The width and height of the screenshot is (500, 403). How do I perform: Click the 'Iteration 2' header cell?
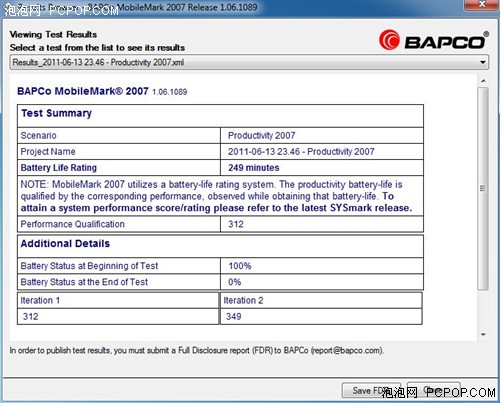(321, 300)
